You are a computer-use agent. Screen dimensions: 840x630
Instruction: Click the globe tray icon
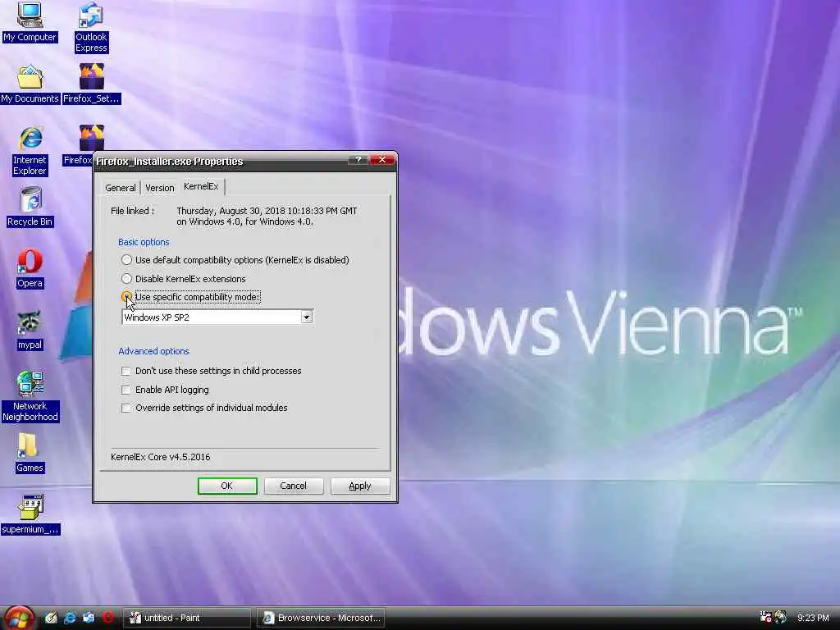pos(781,617)
